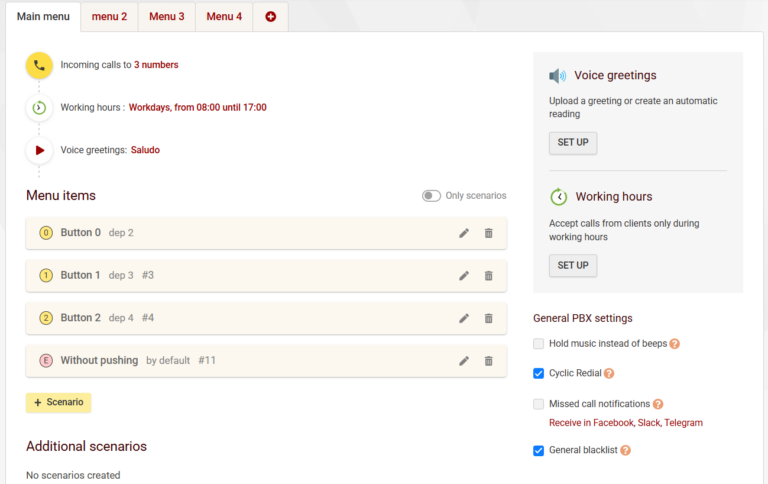Edit Button 0 with the pencil icon
Image resolution: width=768 pixels, height=484 pixels.
(464, 233)
